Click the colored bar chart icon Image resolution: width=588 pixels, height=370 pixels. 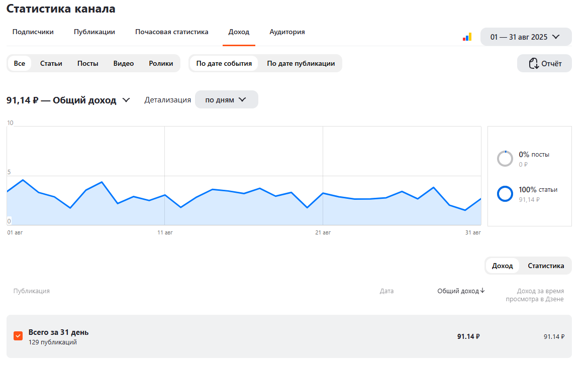coord(467,37)
